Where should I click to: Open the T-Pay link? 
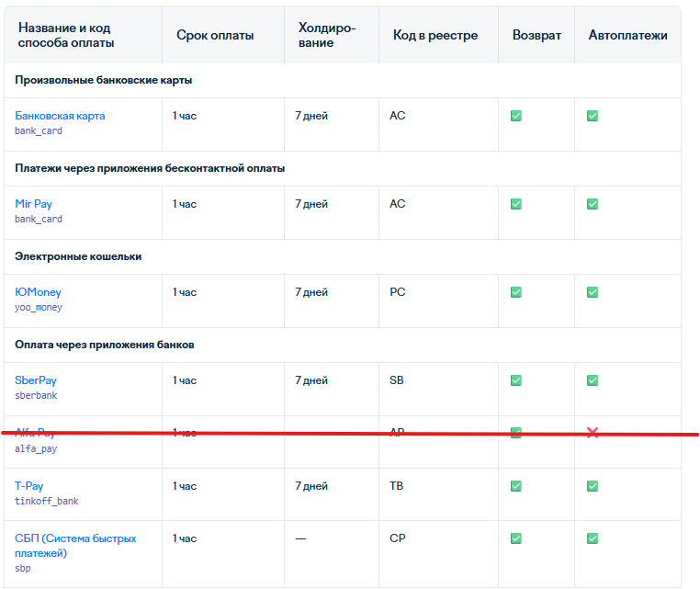point(29,486)
